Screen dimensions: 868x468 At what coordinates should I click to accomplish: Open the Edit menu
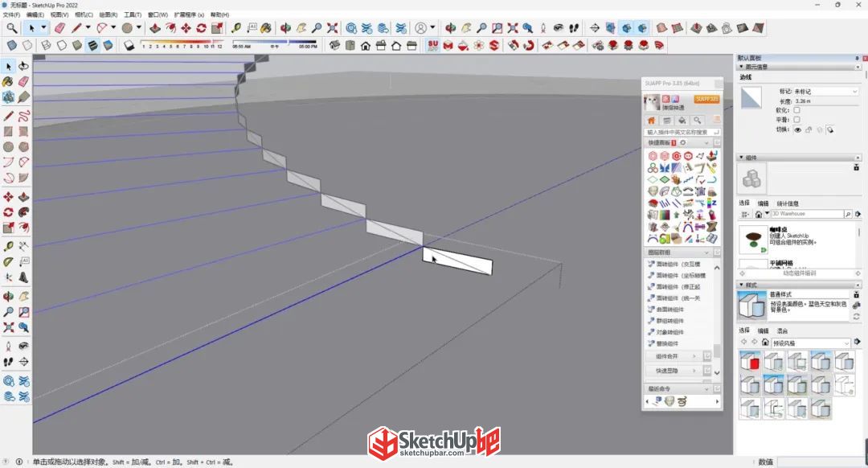coord(35,15)
